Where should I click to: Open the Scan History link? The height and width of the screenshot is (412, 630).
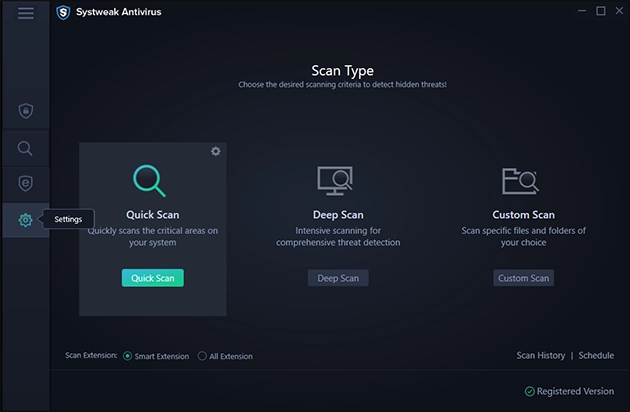pyautogui.click(x=540, y=355)
